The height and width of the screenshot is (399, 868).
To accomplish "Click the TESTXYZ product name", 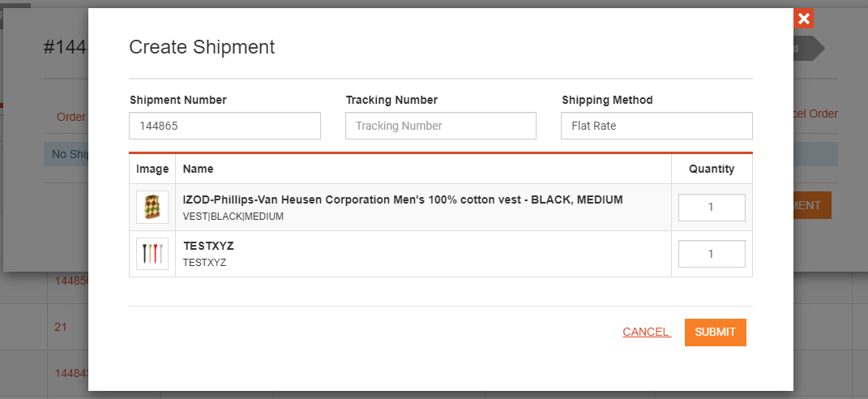I will tap(209, 246).
